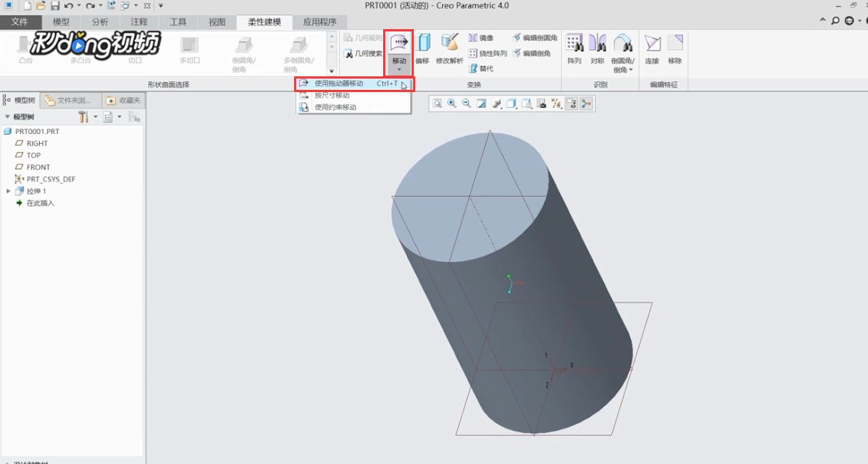Select 使用约束移动 menu entry
This screenshot has width=868, height=464.
(354, 108)
